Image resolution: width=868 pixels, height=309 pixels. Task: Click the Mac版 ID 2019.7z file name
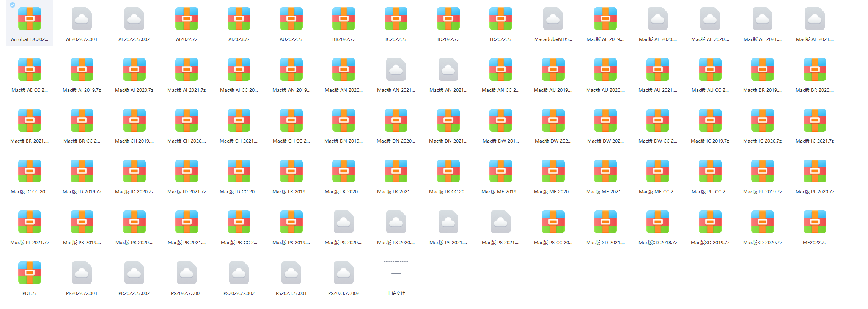[x=82, y=192]
